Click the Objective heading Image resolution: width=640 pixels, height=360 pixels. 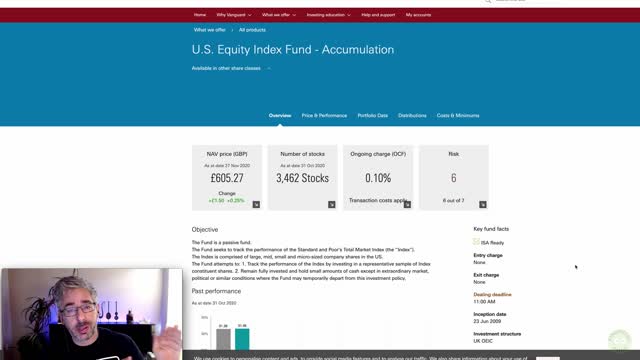[205, 229]
